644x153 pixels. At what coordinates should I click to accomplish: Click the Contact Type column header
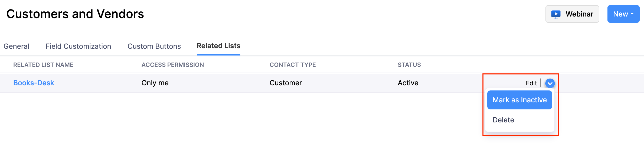tap(293, 65)
